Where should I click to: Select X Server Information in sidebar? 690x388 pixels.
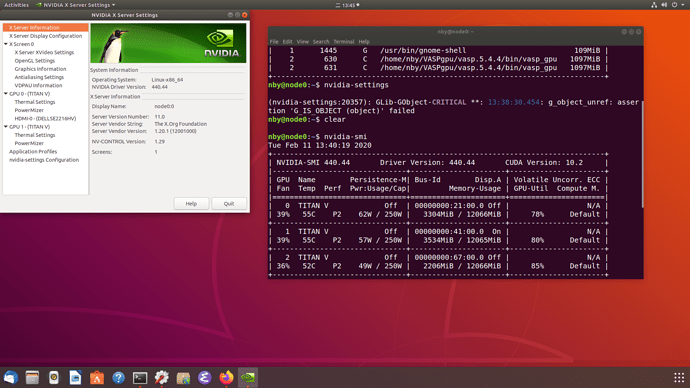point(46,27)
